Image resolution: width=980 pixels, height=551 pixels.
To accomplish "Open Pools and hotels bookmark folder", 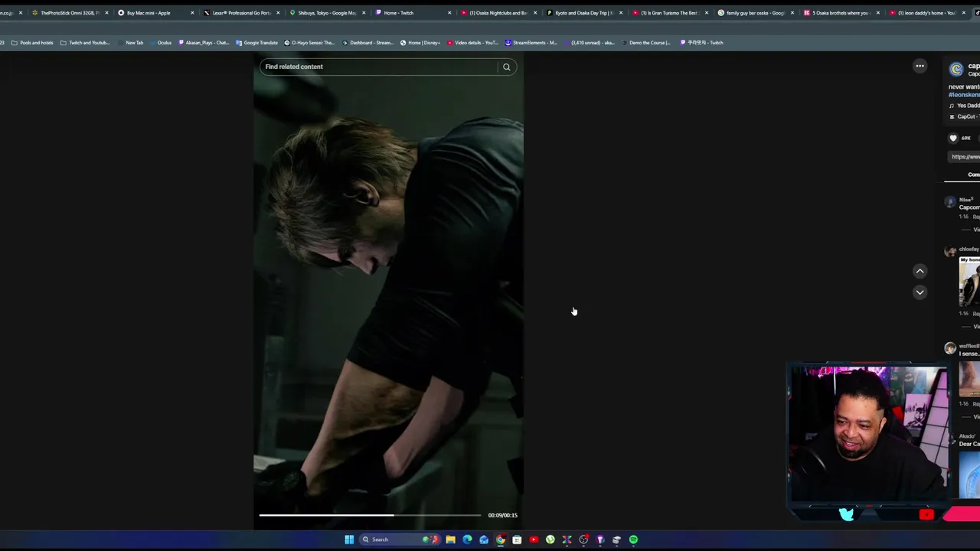I will [x=32, y=43].
